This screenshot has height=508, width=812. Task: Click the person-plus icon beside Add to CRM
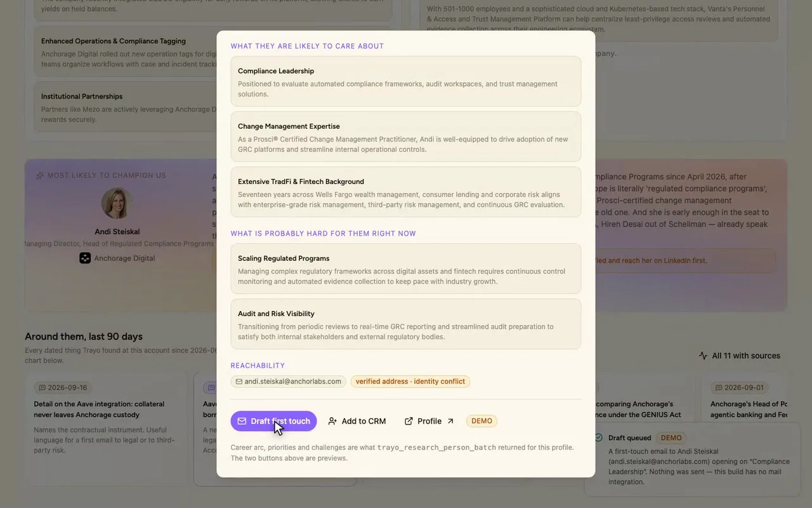pos(332,421)
